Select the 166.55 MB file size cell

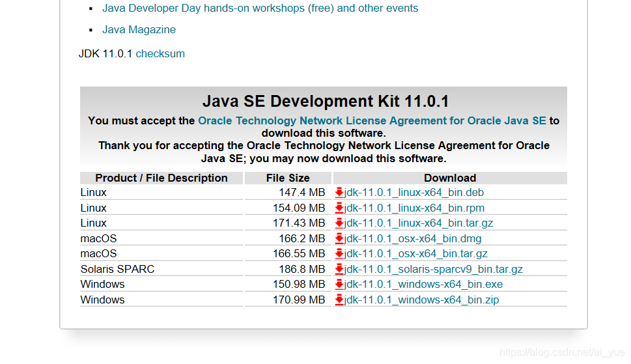click(x=288, y=254)
